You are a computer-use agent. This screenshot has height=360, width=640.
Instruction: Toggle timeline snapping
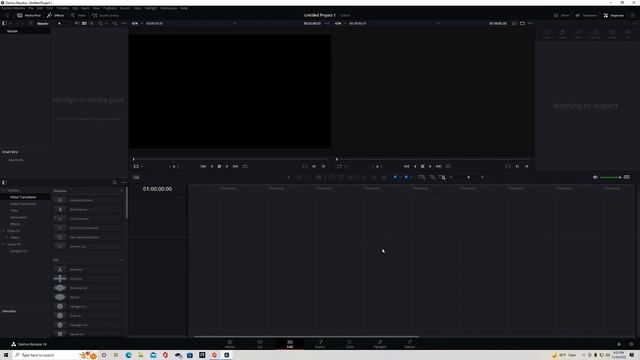(364, 177)
